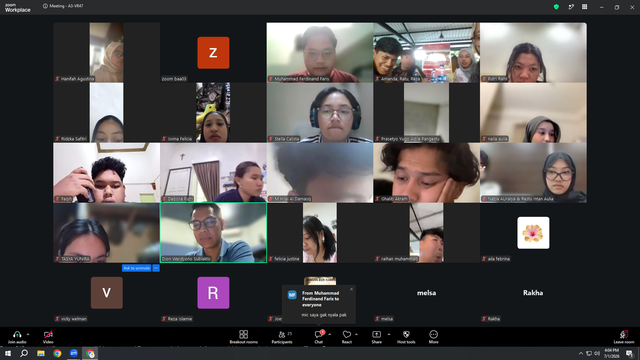Close the chat message notification popup
This screenshot has width=640, height=360.
point(351,289)
